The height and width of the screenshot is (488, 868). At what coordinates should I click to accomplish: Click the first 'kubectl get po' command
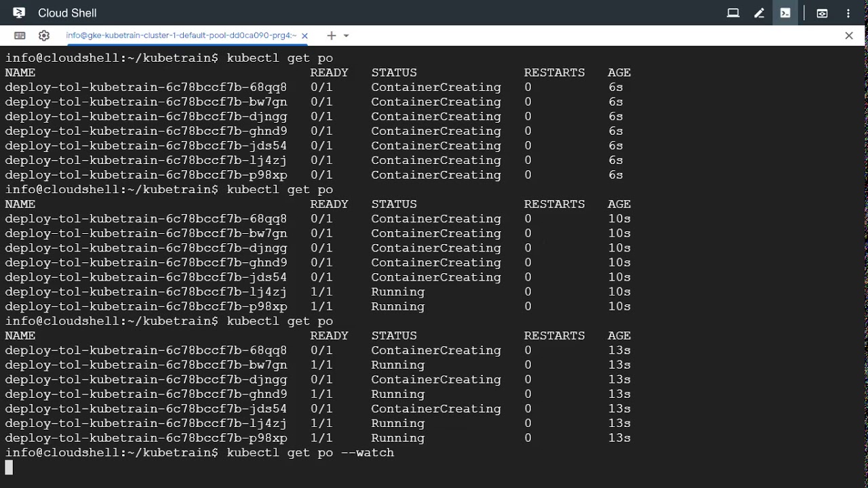279,58
